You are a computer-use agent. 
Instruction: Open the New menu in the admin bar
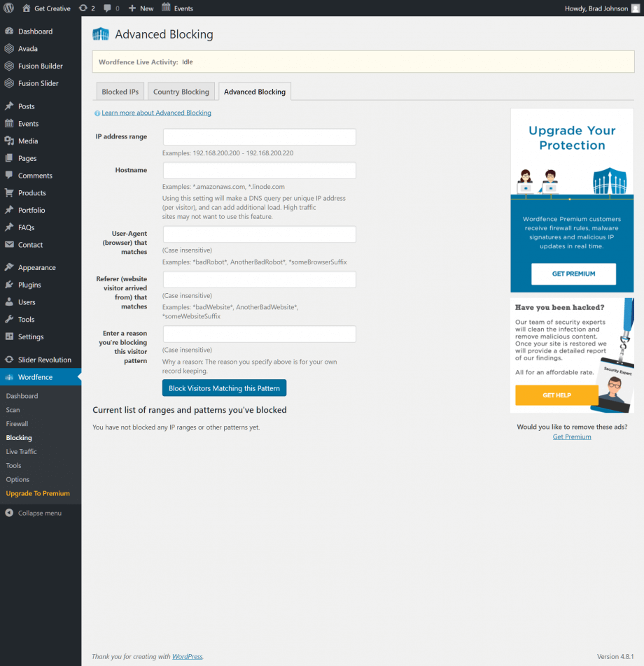pyautogui.click(x=141, y=8)
